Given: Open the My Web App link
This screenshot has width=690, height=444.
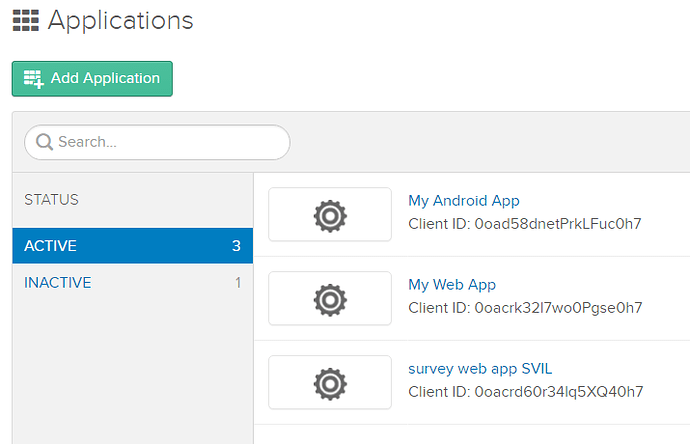Looking at the screenshot, I should [452, 285].
